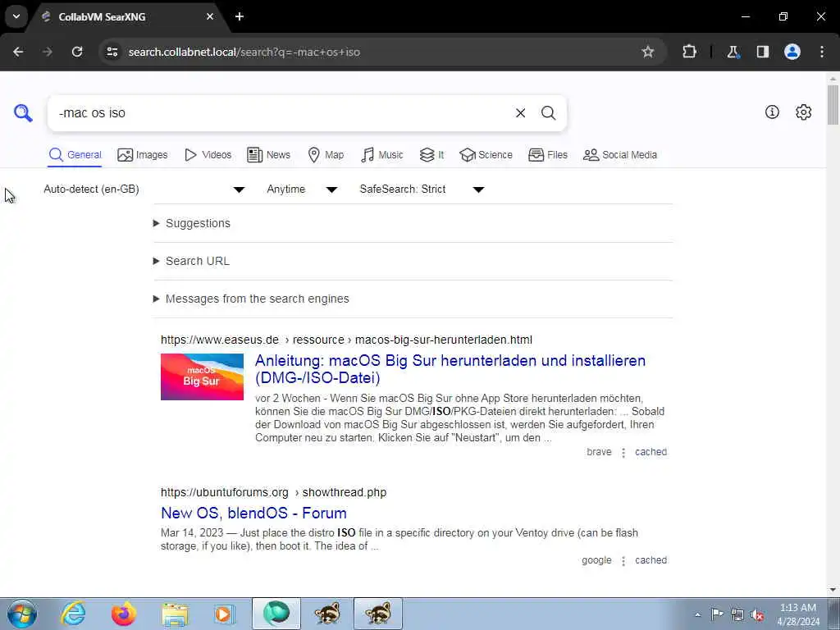Click the browser address bar URL

click(244, 52)
